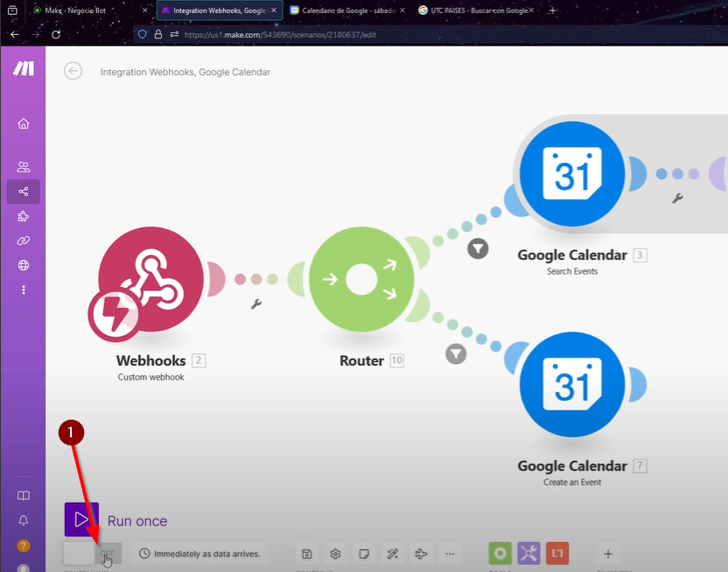The width and height of the screenshot is (728, 572).
Task: Open the three-dot More menu in sidebar
Action: (24, 290)
